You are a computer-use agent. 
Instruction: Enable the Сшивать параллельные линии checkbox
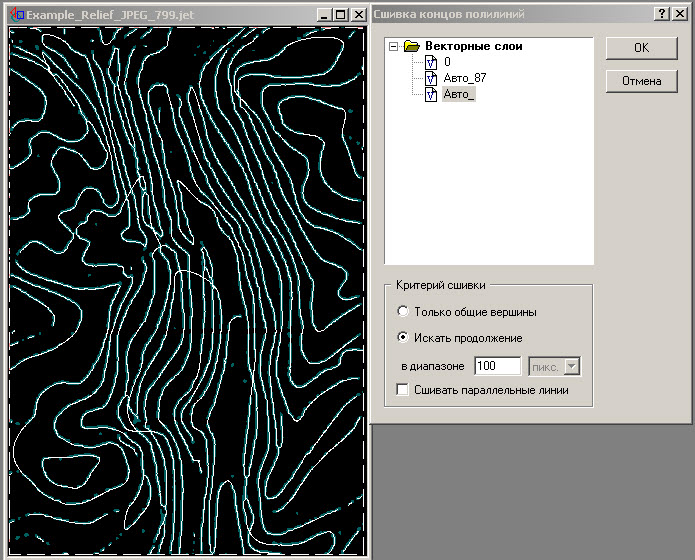click(x=402, y=390)
